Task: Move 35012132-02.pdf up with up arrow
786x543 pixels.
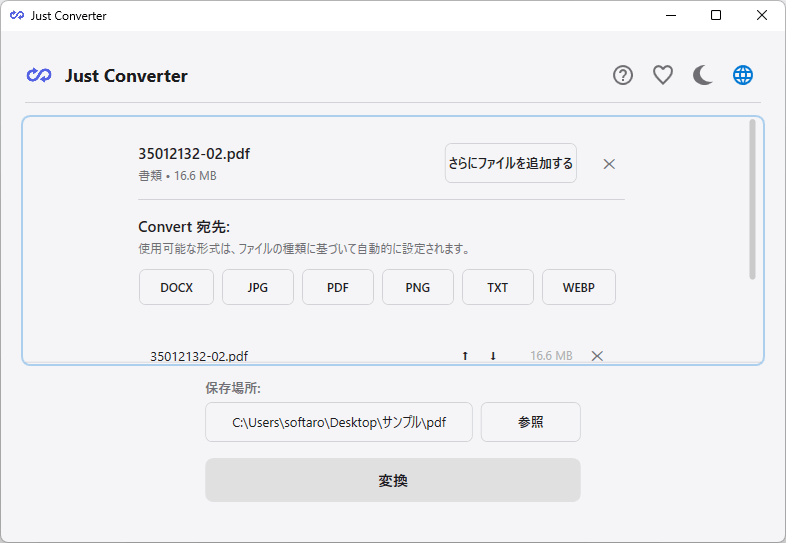Action: click(x=465, y=356)
